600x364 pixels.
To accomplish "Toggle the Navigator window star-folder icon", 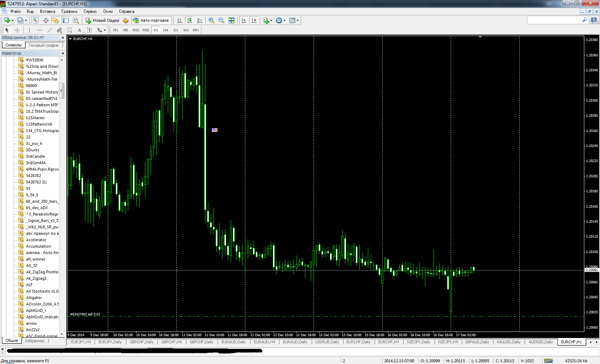I will click(x=56, y=20).
